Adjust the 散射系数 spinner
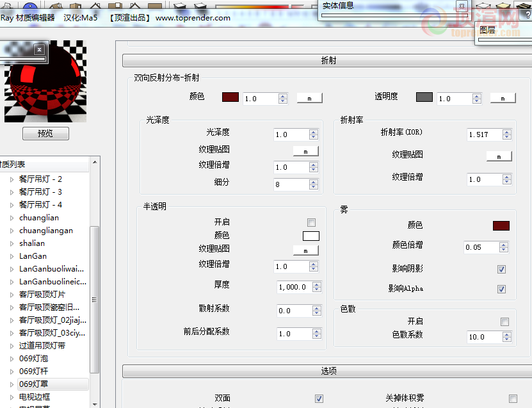This screenshot has height=408, width=532. tap(316, 311)
